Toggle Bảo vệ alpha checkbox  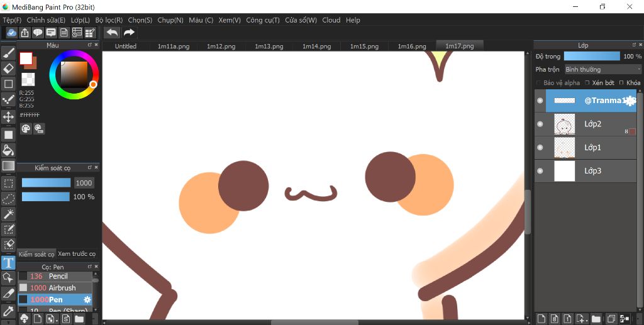tap(539, 83)
